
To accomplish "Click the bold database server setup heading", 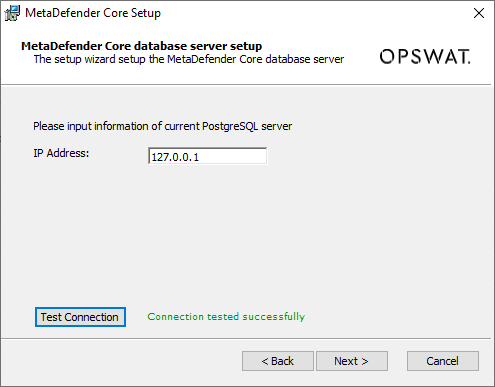I will point(142,46).
